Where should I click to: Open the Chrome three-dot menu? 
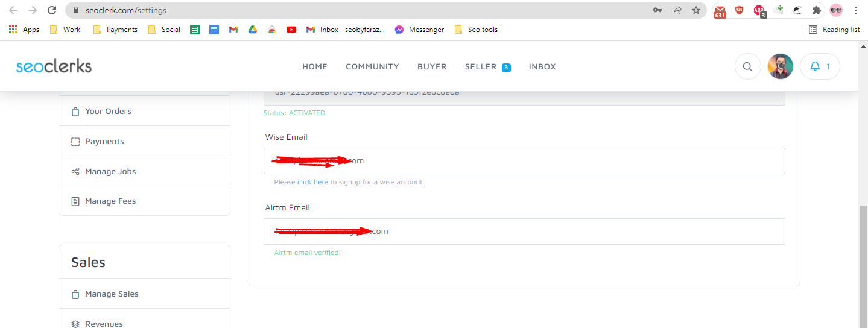pyautogui.click(x=855, y=10)
